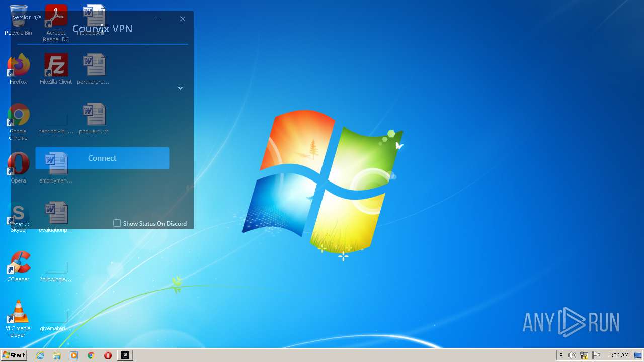
Task: Click the Courvix VPN title text
Action: coord(103,29)
